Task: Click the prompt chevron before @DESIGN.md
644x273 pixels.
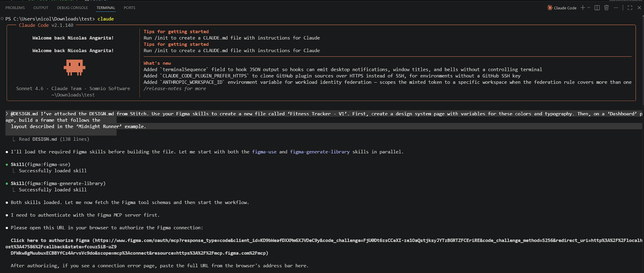Action: (7, 114)
